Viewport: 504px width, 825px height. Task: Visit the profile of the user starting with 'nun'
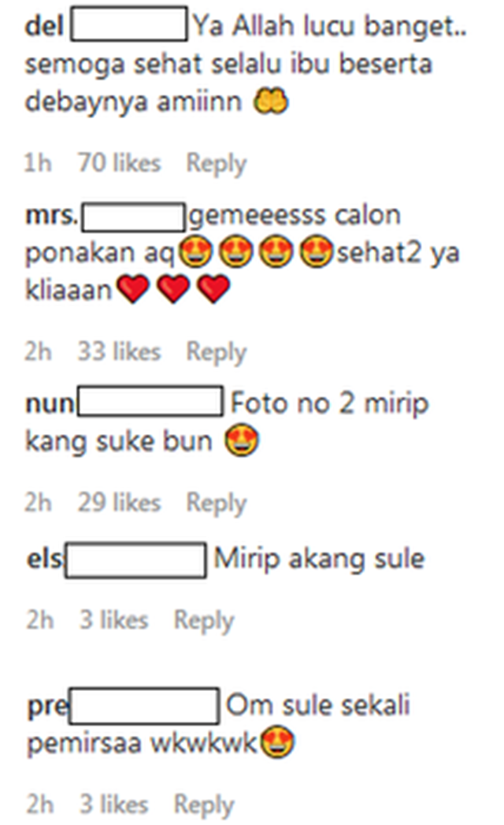(x=124, y=402)
